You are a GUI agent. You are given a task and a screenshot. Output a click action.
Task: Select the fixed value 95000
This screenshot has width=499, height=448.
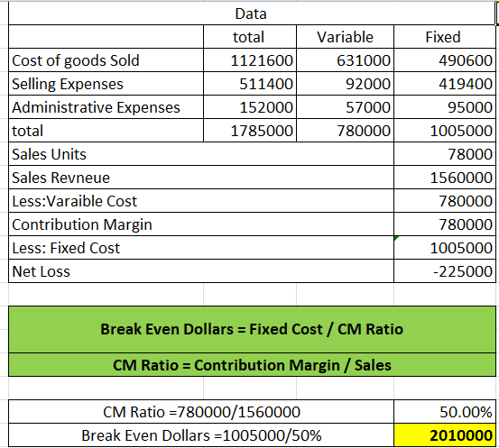pyautogui.click(x=445, y=107)
